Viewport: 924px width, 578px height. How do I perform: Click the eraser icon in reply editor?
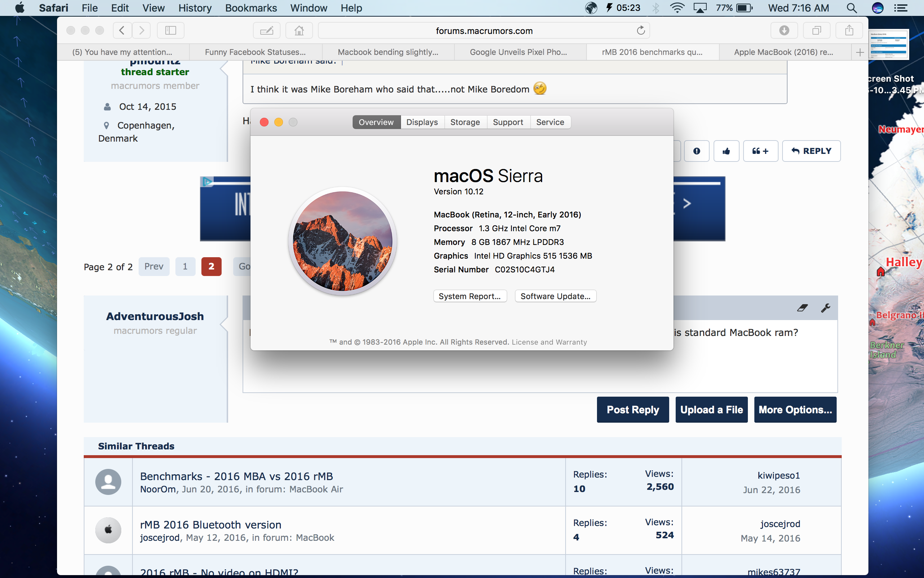803,308
